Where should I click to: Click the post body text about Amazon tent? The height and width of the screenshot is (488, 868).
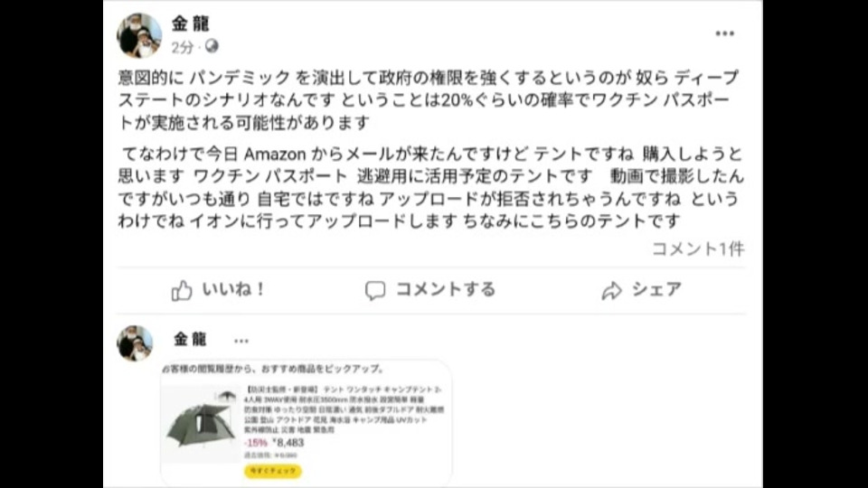(430, 188)
